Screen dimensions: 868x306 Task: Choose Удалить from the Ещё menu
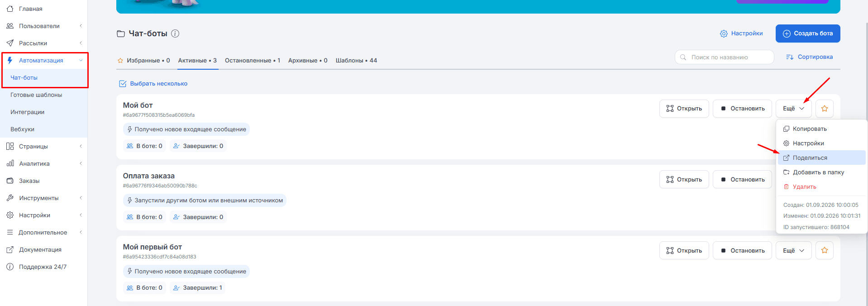(x=821, y=186)
